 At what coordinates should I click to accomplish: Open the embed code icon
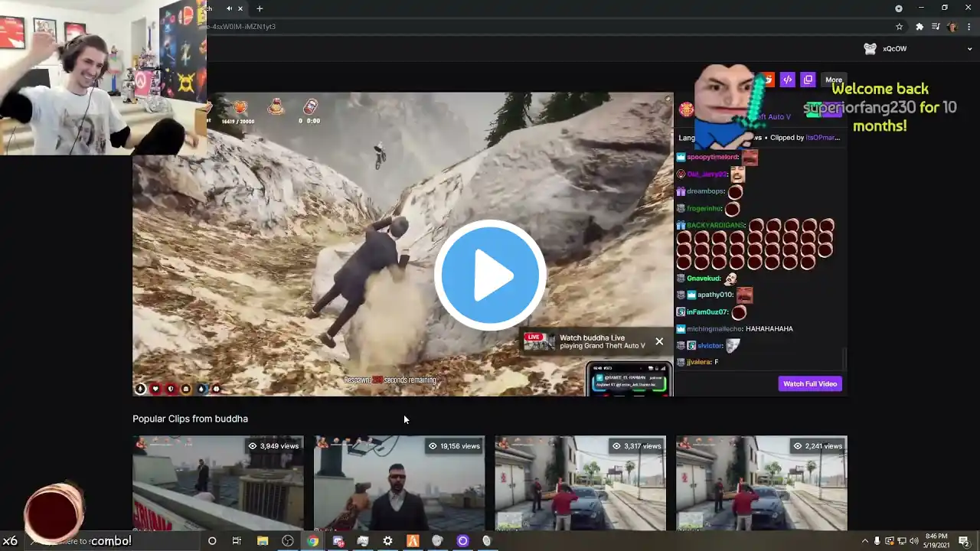787,80
